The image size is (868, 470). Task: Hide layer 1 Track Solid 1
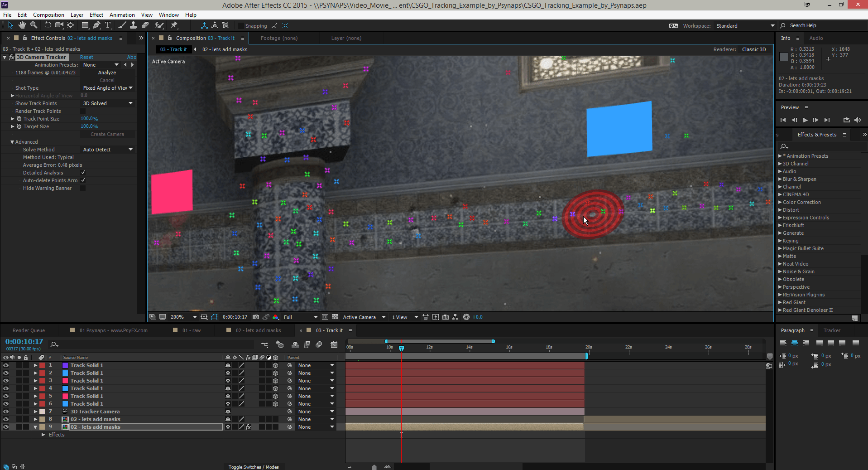click(6, 365)
